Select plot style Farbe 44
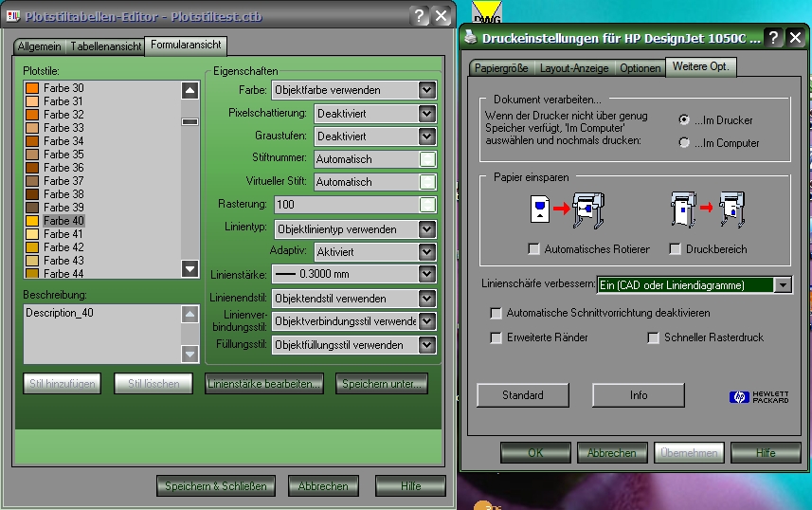 coord(63,273)
